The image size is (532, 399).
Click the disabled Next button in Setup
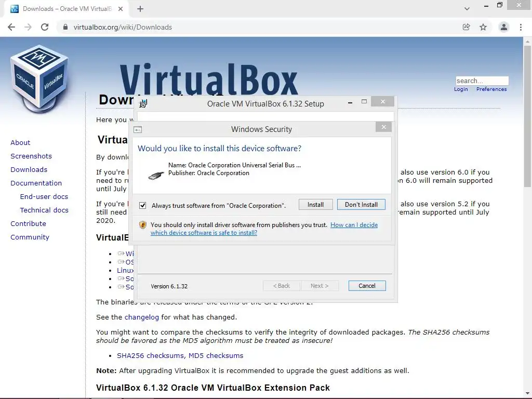[x=320, y=286]
